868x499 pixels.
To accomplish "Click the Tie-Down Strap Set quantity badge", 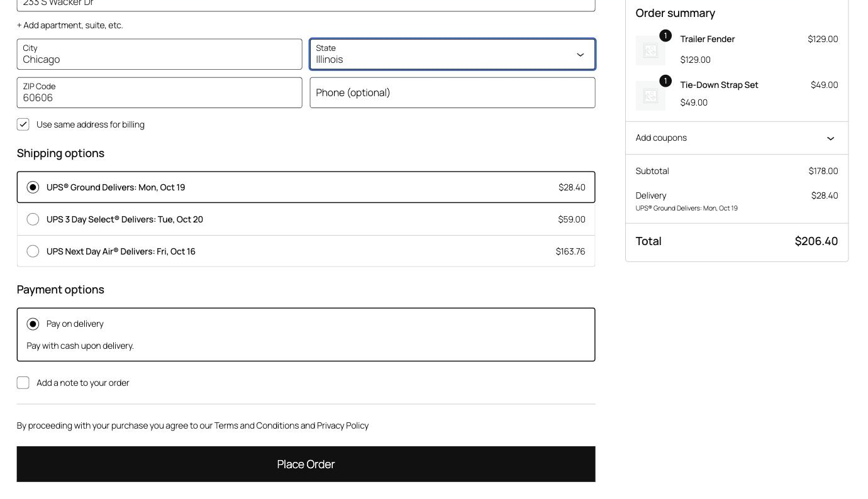I will 665,81.
